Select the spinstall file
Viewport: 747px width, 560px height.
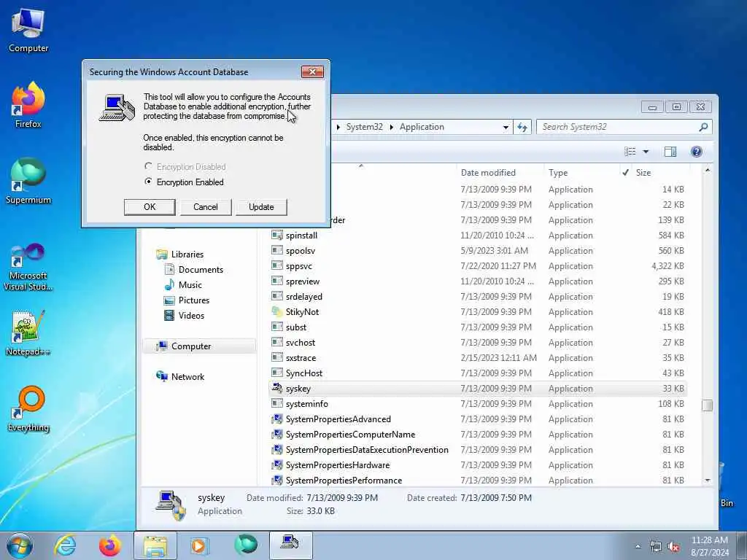pos(301,236)
